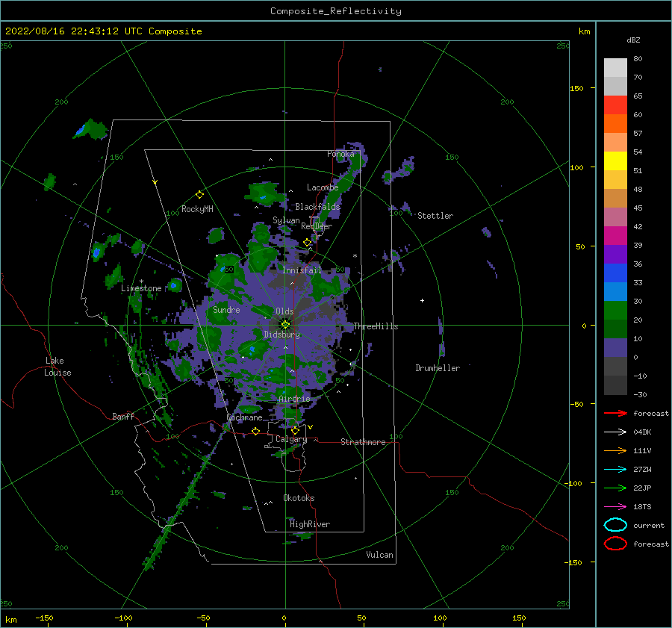Click the yellow diamond marker below Cochrane

click(256, 432)
